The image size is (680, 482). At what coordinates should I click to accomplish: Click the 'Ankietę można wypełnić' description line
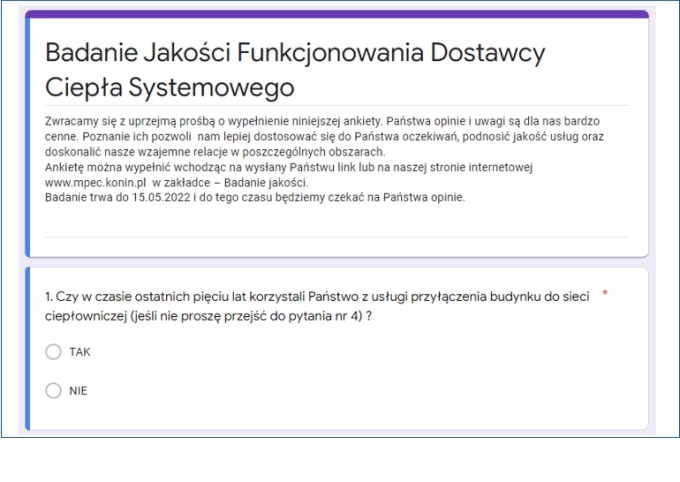(x=110, y=170)
